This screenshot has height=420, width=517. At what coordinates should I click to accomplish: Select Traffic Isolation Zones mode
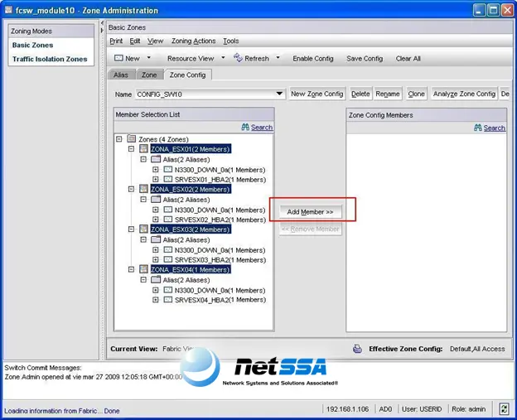(50, 59)
